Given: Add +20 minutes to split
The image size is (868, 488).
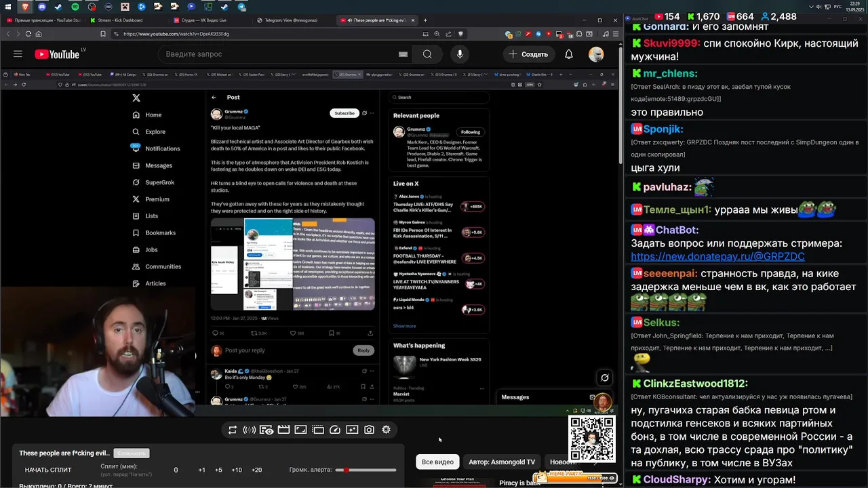Looking at the screenshot, I should (x=256, y=470).
